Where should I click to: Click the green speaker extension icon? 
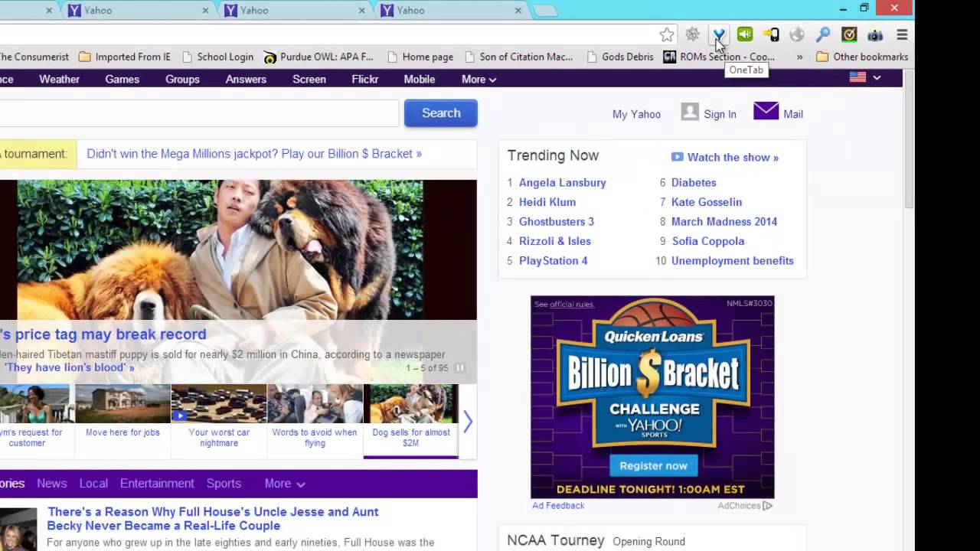745,34
